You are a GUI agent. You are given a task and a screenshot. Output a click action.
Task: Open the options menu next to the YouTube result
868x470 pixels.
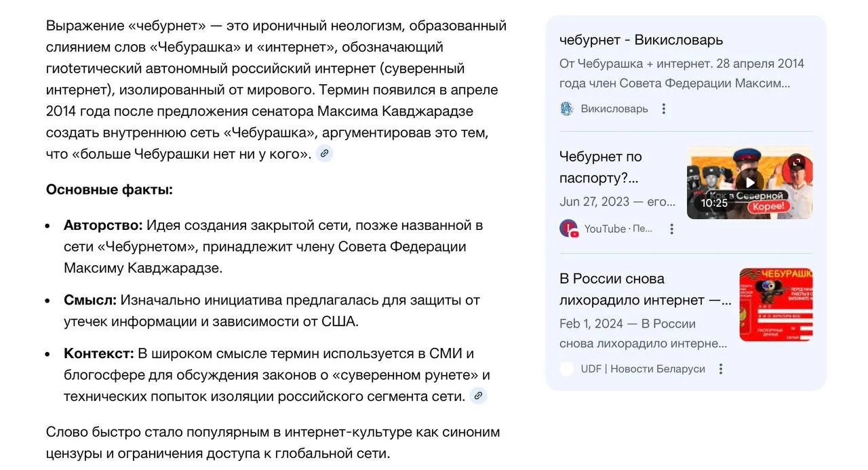click(671, 229)
